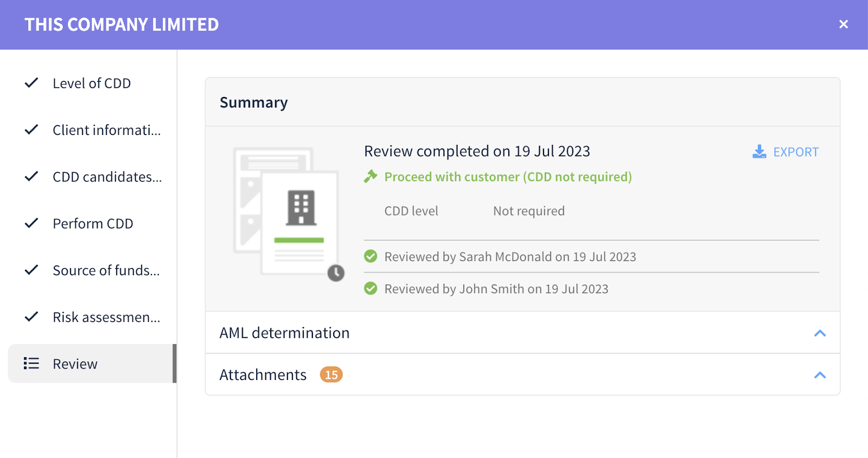Close the THIS COMPANY LIMITED dialog
The width and height of the screenshot is (868, 458).
[843, 24]
